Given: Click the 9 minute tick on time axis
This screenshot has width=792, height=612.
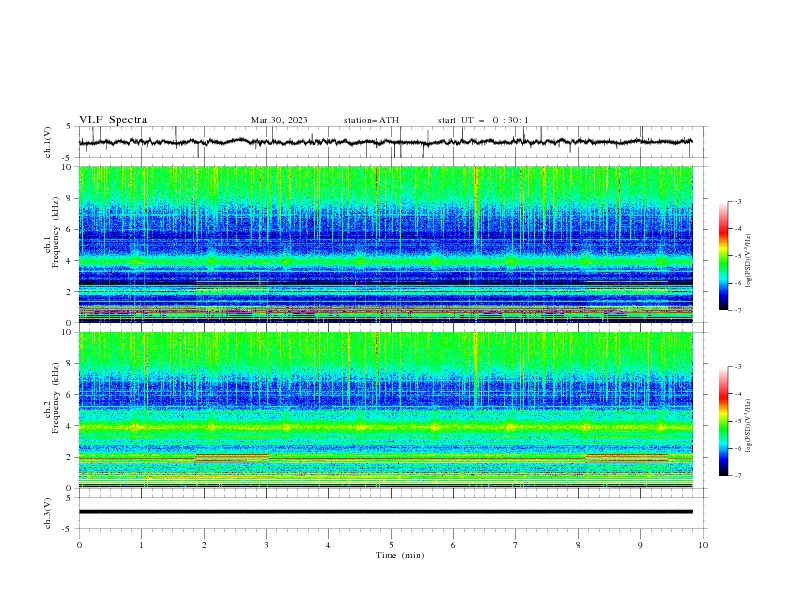Looking at the screenshot, I should pos(640,545).
